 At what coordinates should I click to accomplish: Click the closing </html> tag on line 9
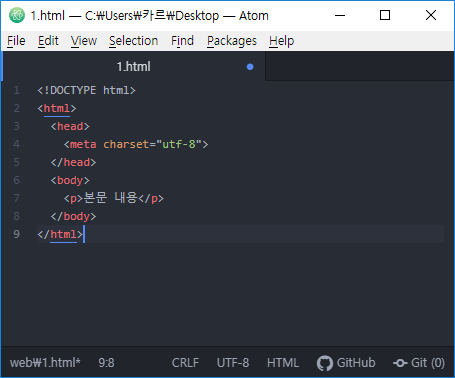60,234
